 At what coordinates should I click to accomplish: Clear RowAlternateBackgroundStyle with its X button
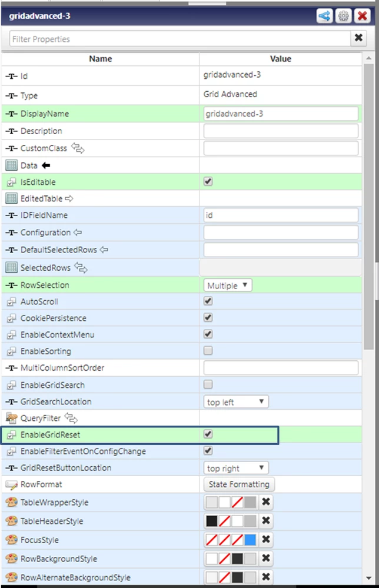(x=266, y=577)
